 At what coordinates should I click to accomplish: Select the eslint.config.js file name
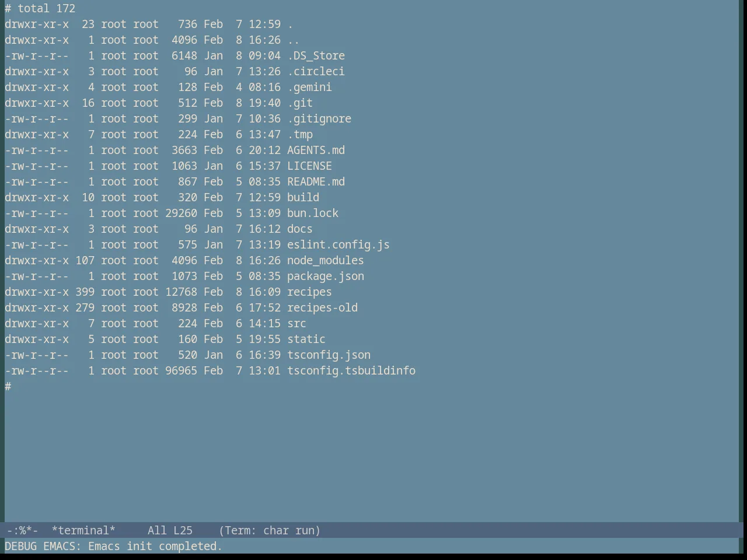coord(338,244)
